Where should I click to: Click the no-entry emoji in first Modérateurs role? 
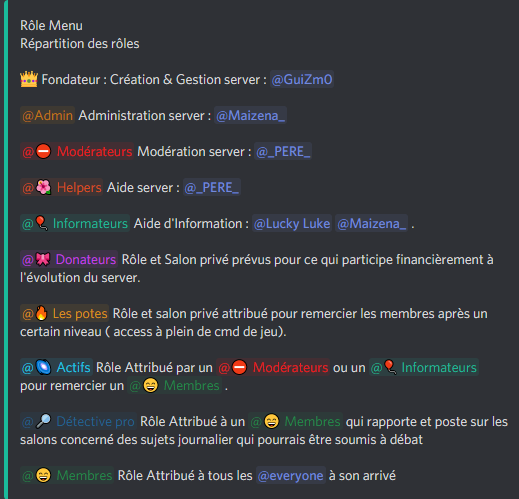[43, 151]
